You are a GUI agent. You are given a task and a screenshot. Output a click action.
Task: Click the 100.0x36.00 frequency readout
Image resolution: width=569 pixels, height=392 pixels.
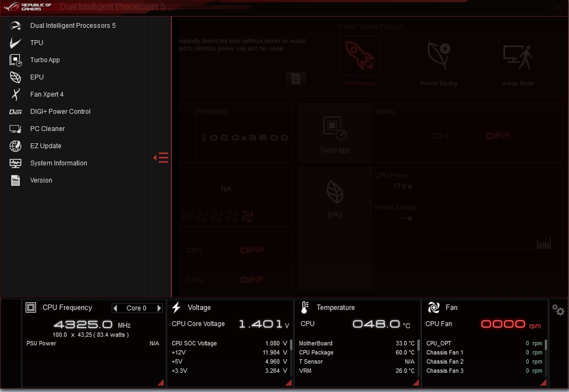click(x=244, y=138)
